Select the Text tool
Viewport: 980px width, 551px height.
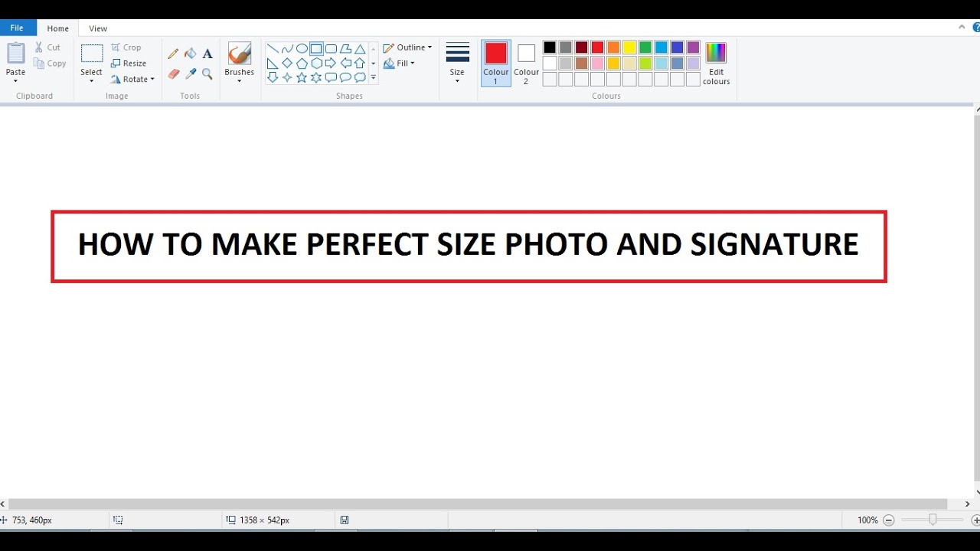coord(207,54)
